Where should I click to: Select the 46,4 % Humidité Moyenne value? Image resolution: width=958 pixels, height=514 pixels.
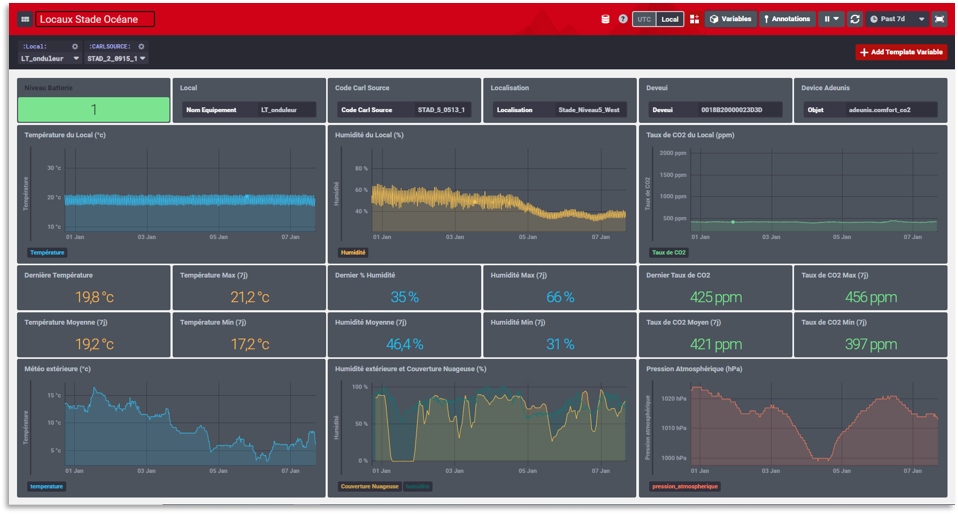coord(404,344)
